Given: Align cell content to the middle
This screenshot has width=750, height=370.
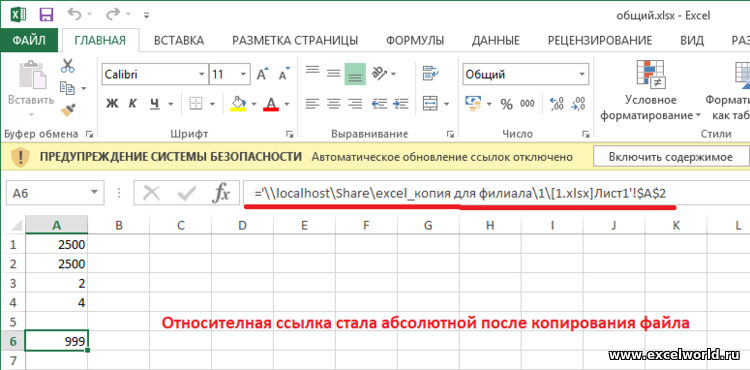Looking at the screenshot, I should pyautogui.click(x=333, y=73).
